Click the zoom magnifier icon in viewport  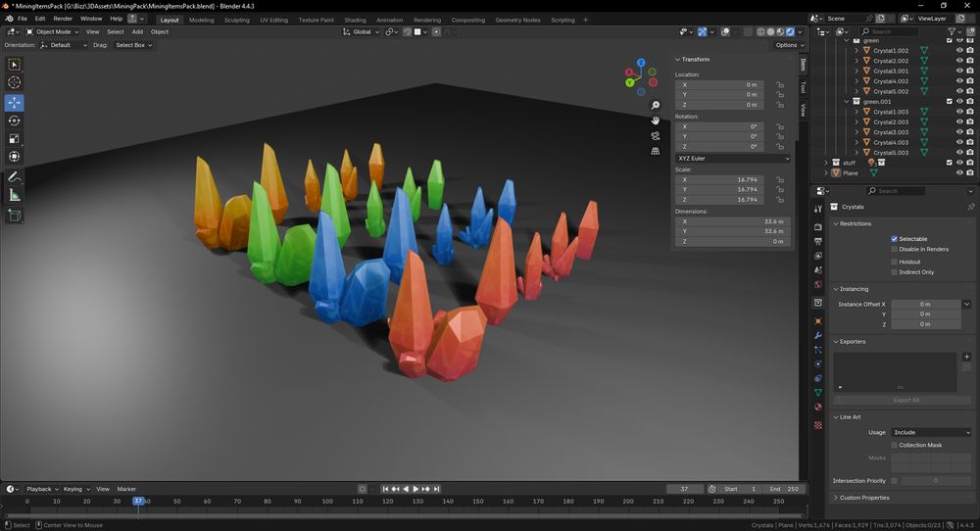[656, 105]
